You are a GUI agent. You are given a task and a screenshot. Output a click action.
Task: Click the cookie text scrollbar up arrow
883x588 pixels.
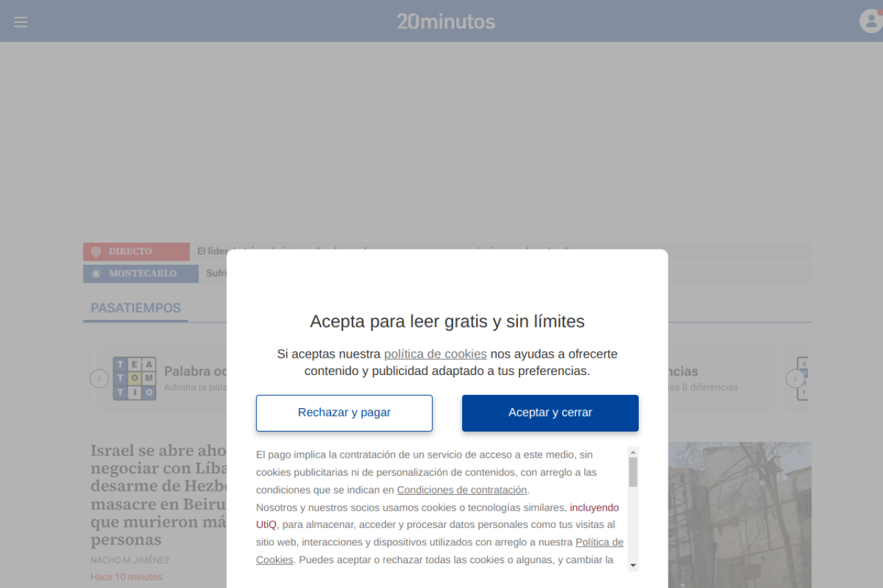[x=633, y=452]
